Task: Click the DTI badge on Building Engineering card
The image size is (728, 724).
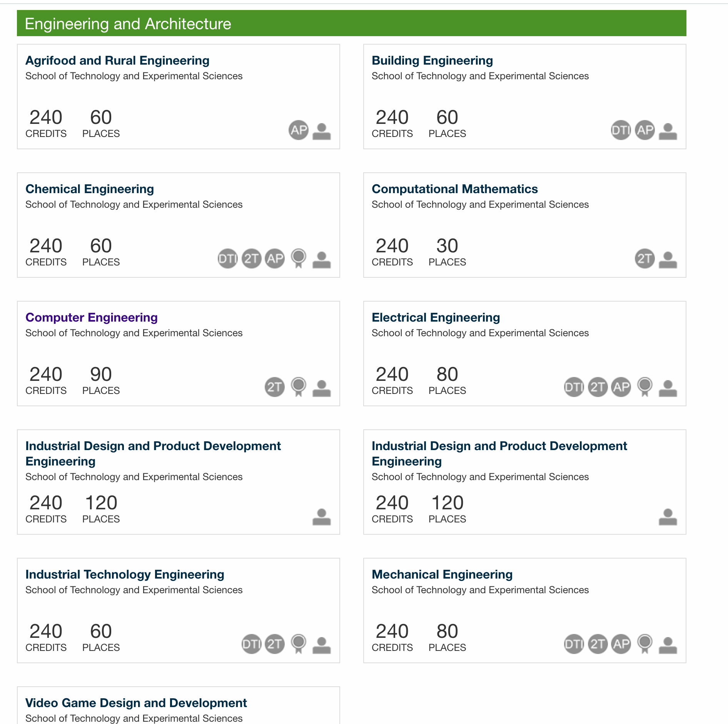Action: click(x=621, y=130)
